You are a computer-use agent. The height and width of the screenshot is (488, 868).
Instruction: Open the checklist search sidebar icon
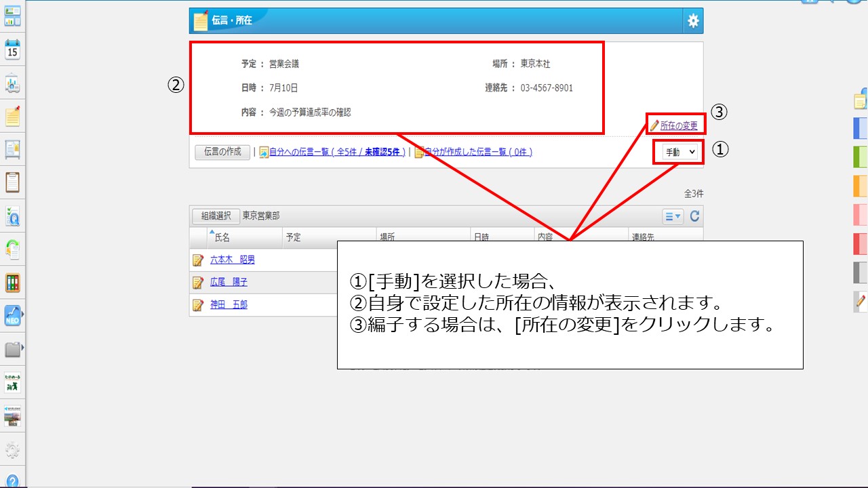click(x=12, y=216)
